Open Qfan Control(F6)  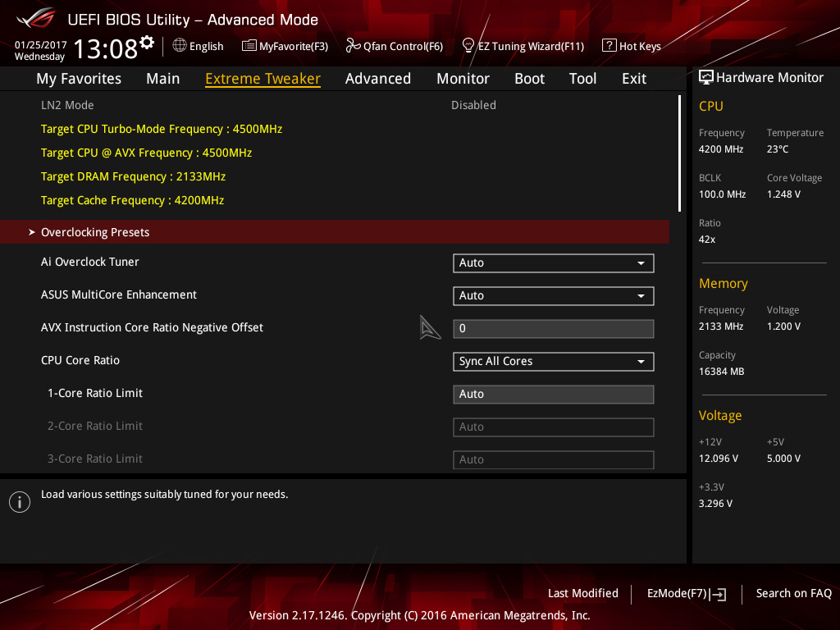tap(403, 46)
